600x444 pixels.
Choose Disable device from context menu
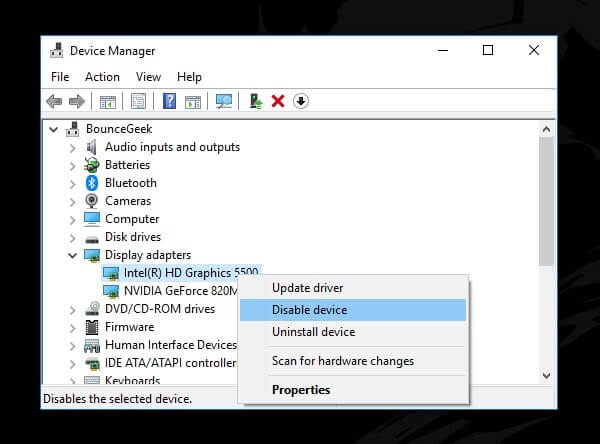click(353, 310)
